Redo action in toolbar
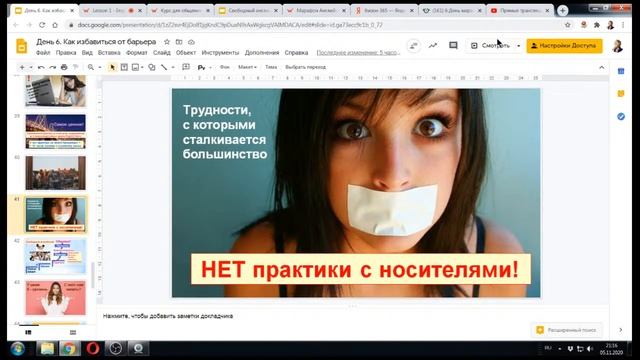Screen dimensions: 640x360 coord(52,67)
